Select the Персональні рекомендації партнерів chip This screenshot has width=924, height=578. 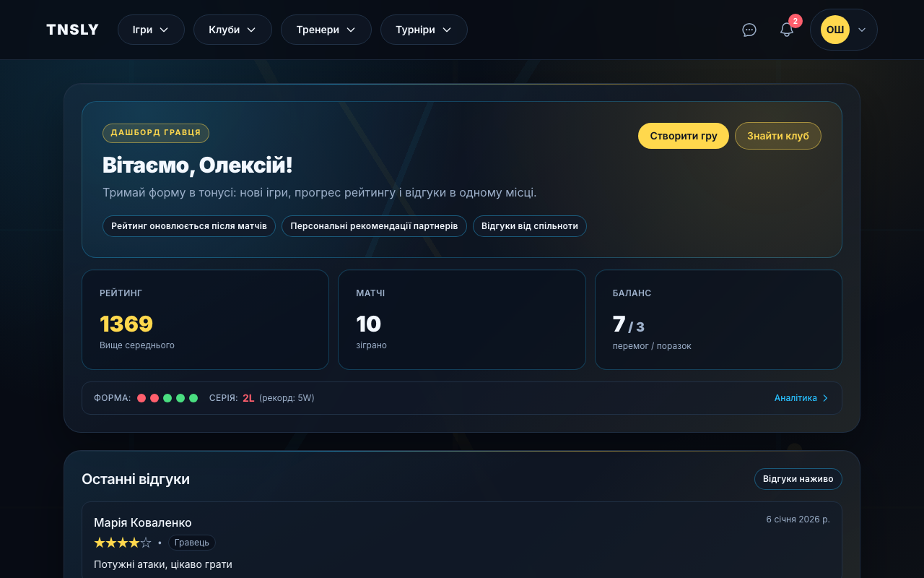(374, 226)
